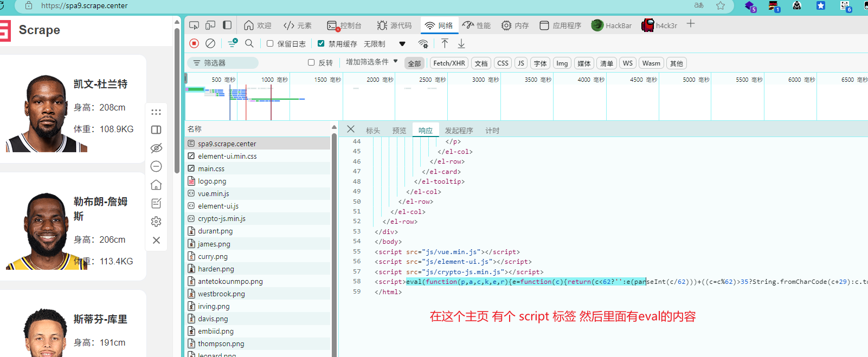Filter by 其他 other type
Screen dimensions: 868x357
point(677,63)
